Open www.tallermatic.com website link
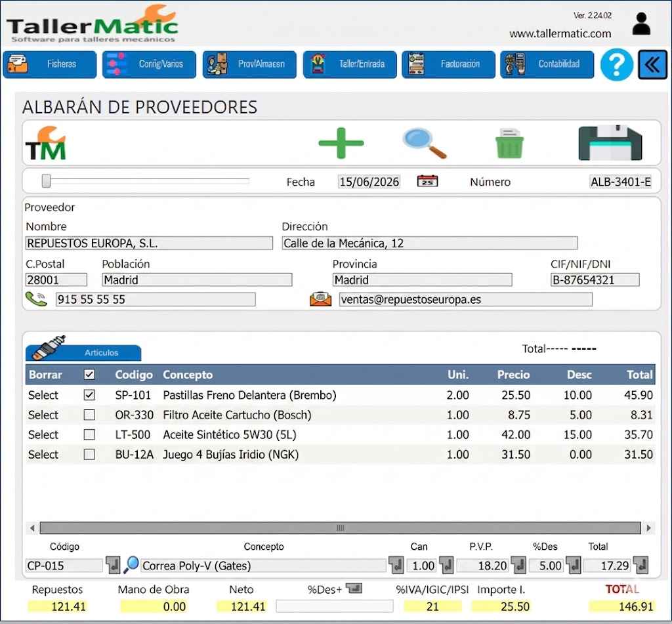 click(x=560, y=33)
